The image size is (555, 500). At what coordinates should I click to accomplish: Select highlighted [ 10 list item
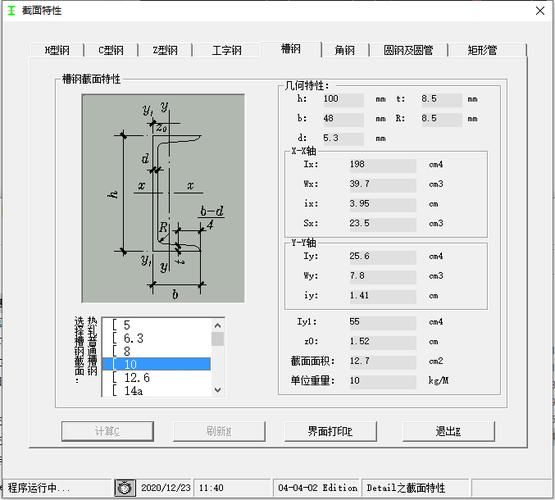156,364
